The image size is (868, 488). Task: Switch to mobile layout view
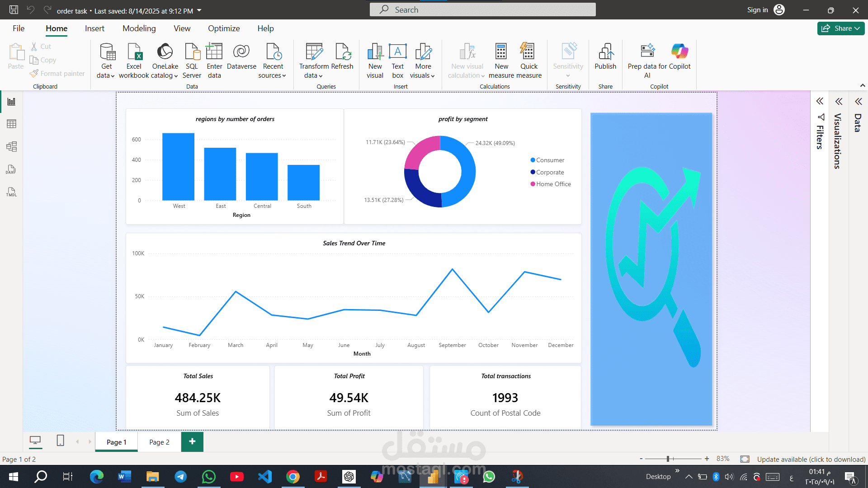click(x=60, y=441)
